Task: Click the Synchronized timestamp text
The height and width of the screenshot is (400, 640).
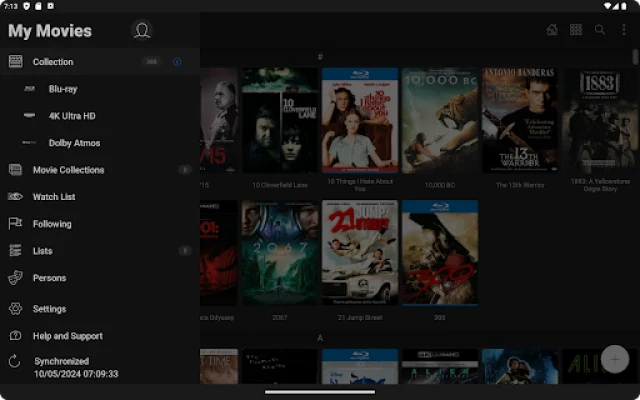Action: (x=76, y=367)
